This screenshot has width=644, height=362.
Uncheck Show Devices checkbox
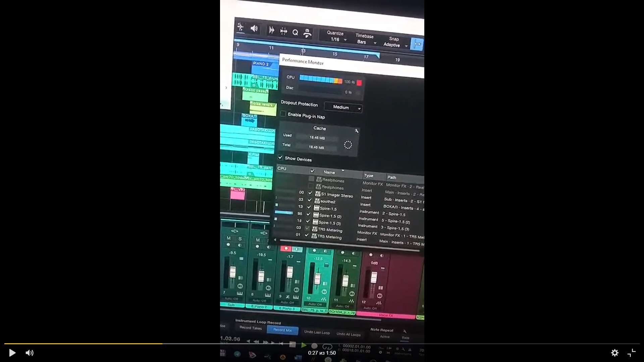280,158
